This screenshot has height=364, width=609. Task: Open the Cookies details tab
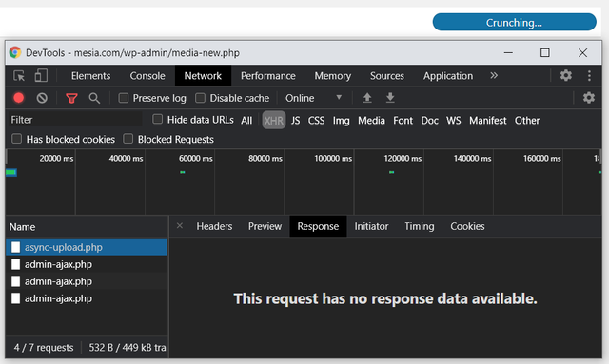467,226
